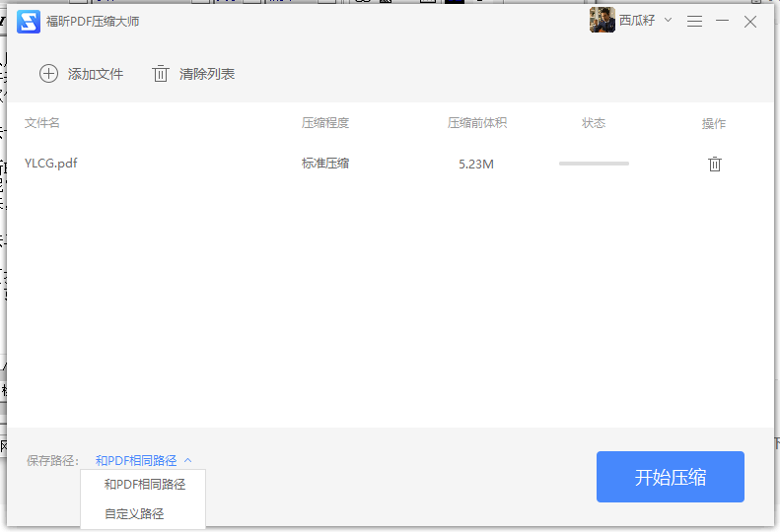
Task: Click the 保存路径 label
Action: click(x=52, y=461)
